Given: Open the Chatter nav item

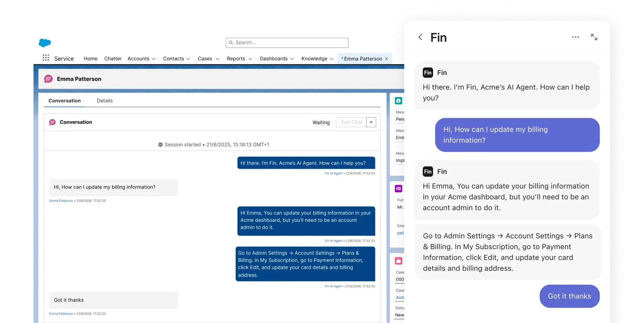Looking at the screenshot, I should [x=113, y=58].
